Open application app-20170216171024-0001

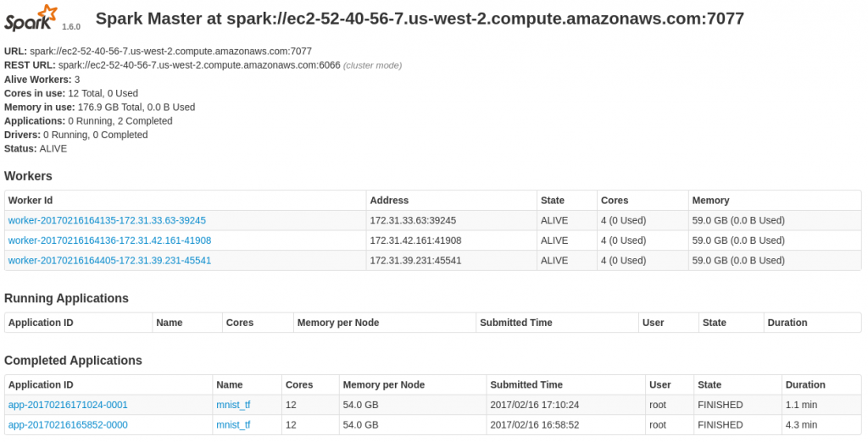(x=68, y=405)
